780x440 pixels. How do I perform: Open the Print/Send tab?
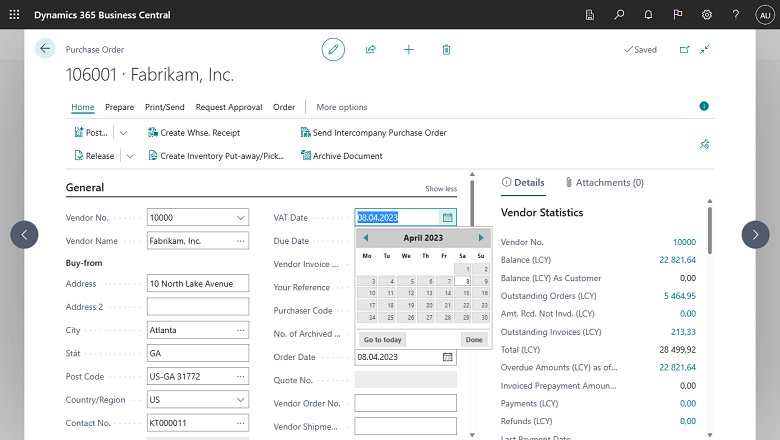tap(165, 107)
